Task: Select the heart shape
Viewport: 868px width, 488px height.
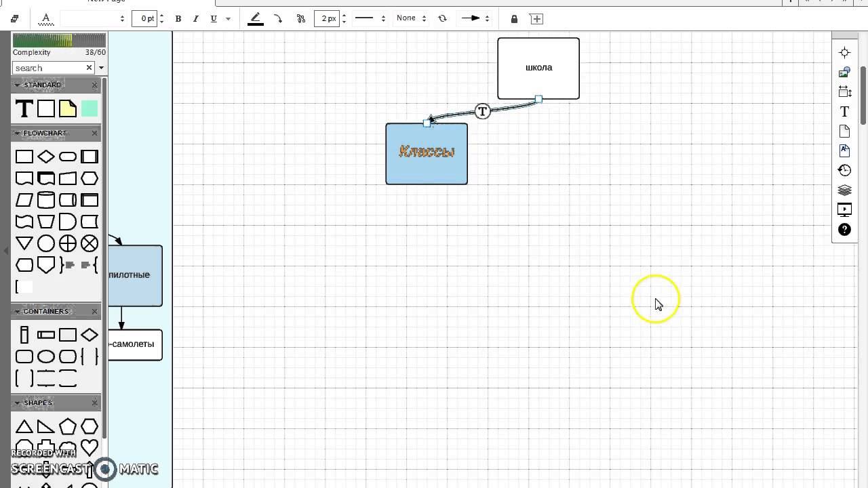Action: (90, 448)
